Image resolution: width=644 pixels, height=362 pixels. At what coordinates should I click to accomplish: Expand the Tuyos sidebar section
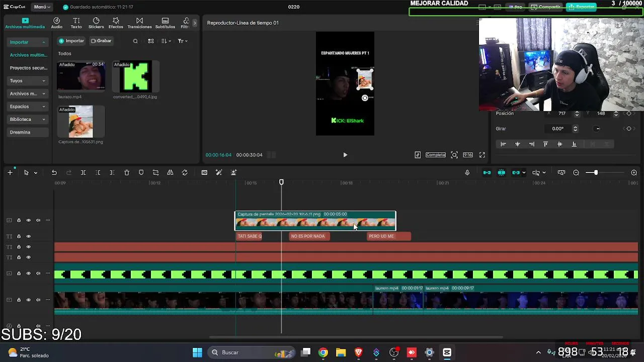(28, 80)
